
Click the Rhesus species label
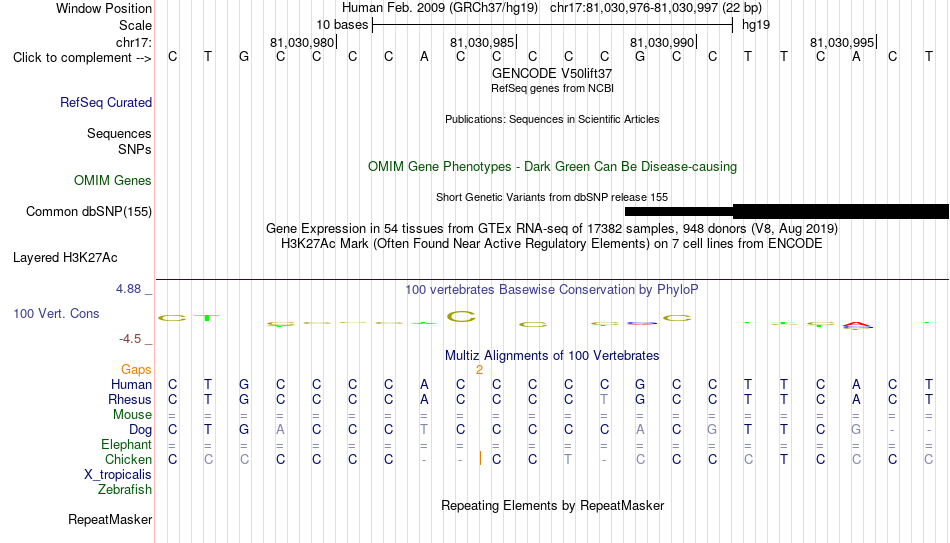point(130,400)
